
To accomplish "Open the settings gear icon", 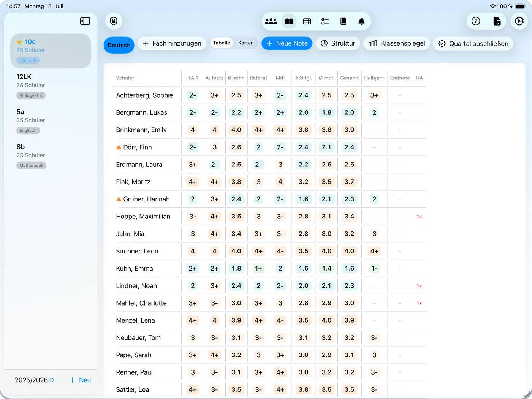I will click(x=519, y=21).
